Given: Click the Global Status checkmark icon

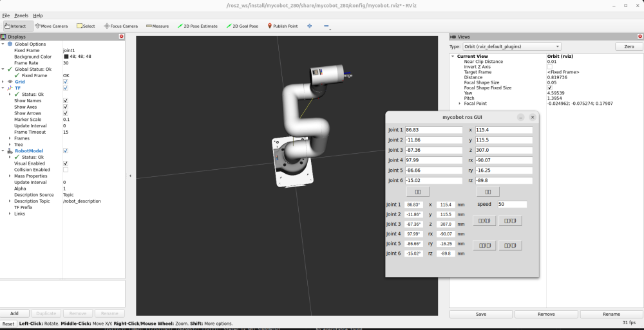Looking at the screenshot, I should pos(10,69).
